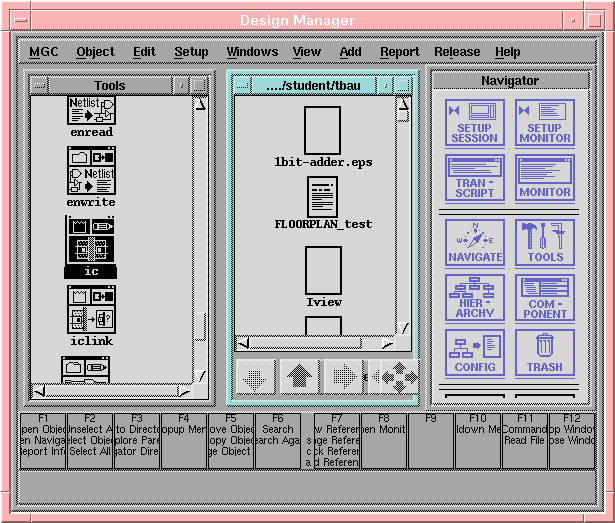Viewport: 615px width, 523px height.
Task: Open the student/tbau window menu button
Action: click(240, 86)
